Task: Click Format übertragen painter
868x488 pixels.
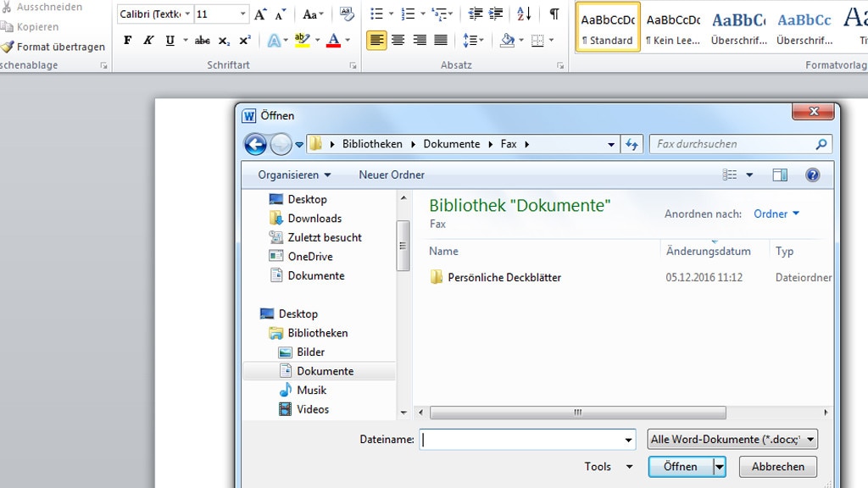Action: (x=53, y=47)
